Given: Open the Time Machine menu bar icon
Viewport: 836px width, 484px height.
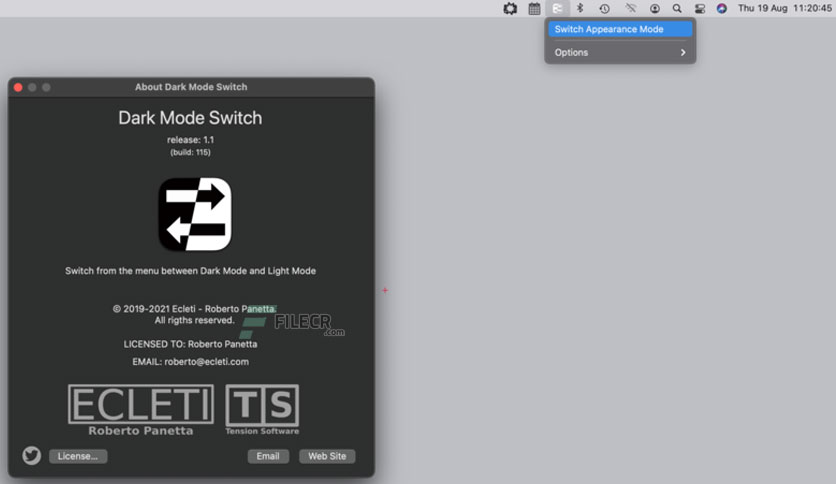Looking at the screenshot, I should coord(604,9).
